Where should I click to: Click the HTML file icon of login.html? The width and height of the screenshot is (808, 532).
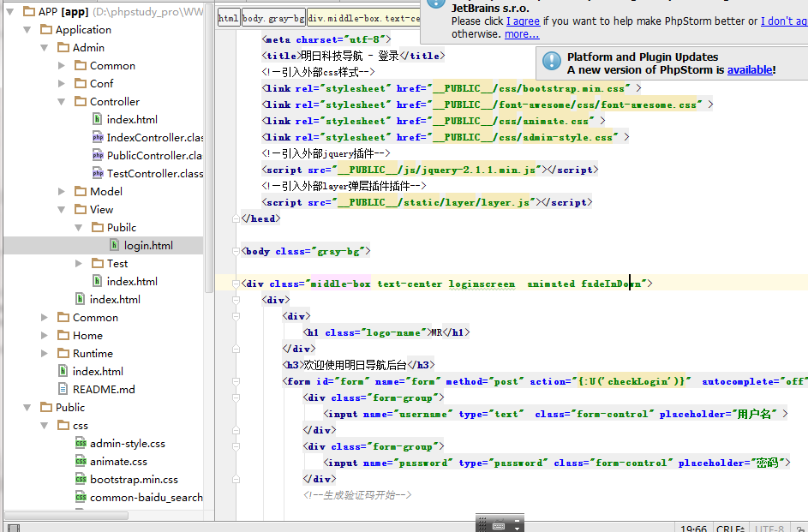pos(115,246)
